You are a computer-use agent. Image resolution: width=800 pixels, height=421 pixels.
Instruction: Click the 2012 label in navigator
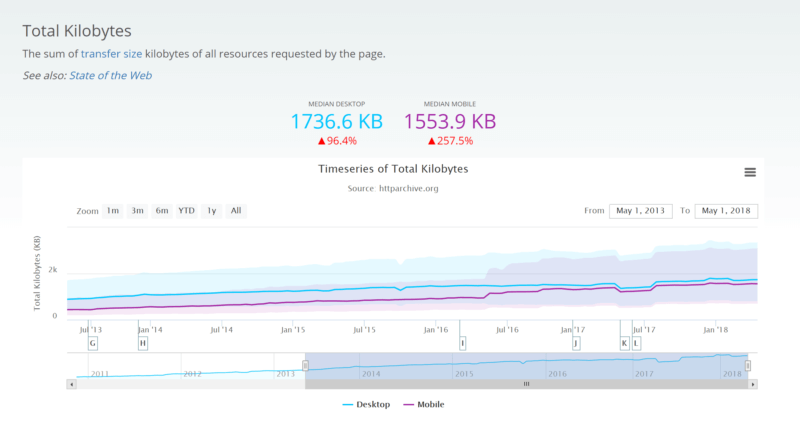click(x=192, y=374)
